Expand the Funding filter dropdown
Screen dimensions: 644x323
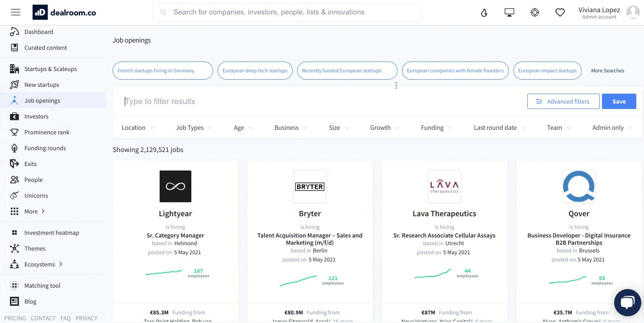(x=437, y=128)
